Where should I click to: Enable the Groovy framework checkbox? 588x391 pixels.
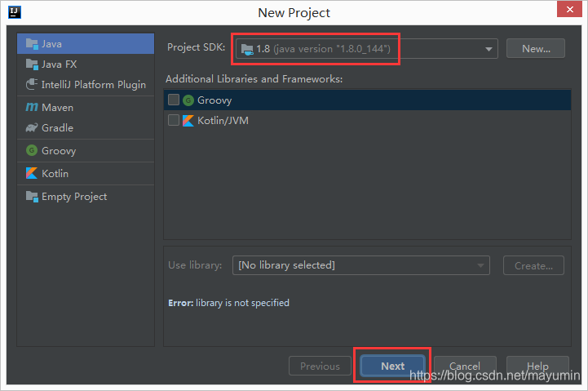click(x=173, y=100)
